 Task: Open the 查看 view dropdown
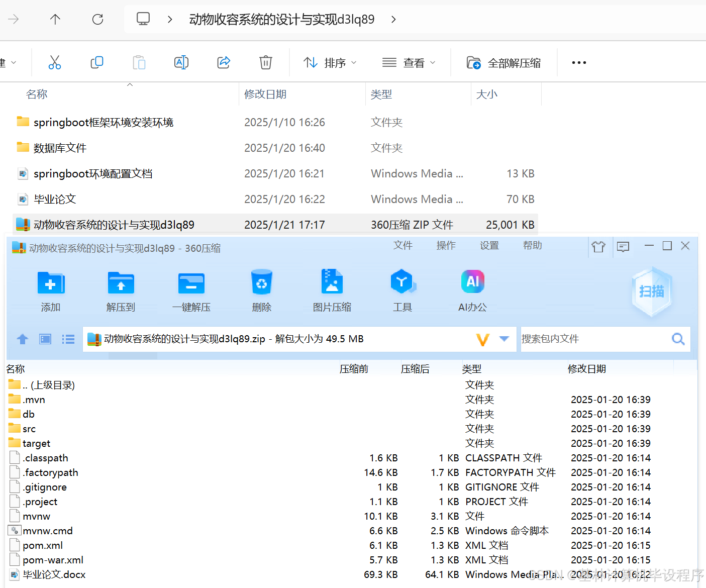coord(409,63)
